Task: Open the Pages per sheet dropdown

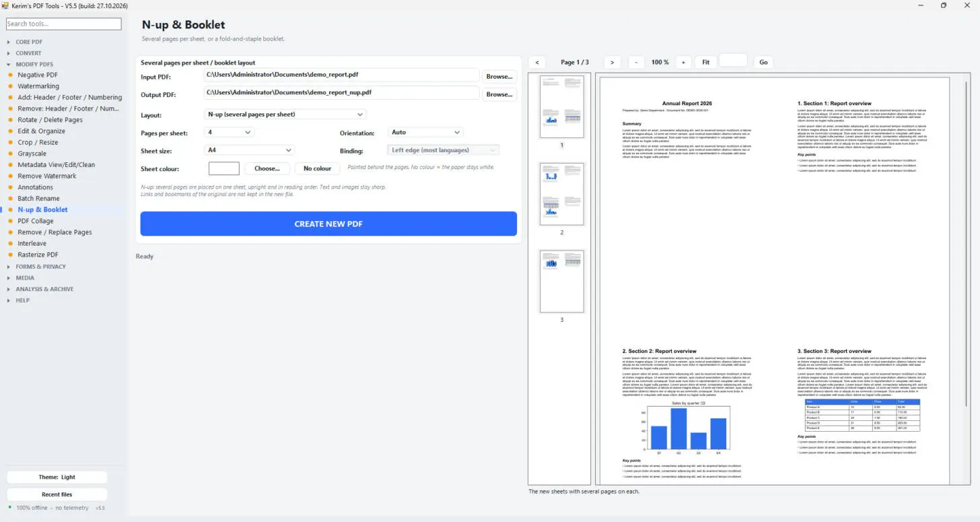Action: (229, 133)
